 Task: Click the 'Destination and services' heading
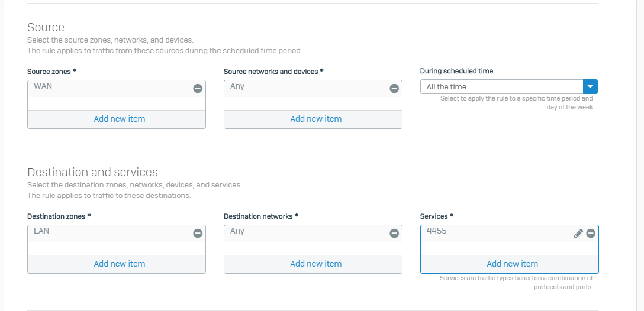[x=92, y=172]
